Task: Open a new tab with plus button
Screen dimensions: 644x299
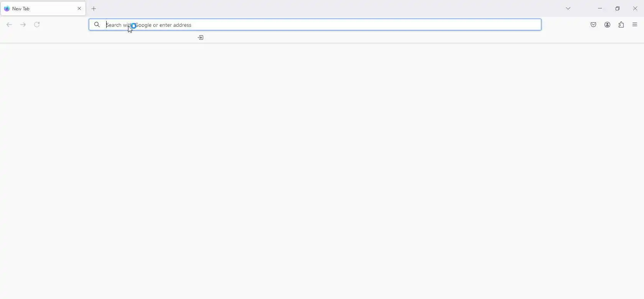Action: point(94,9)
